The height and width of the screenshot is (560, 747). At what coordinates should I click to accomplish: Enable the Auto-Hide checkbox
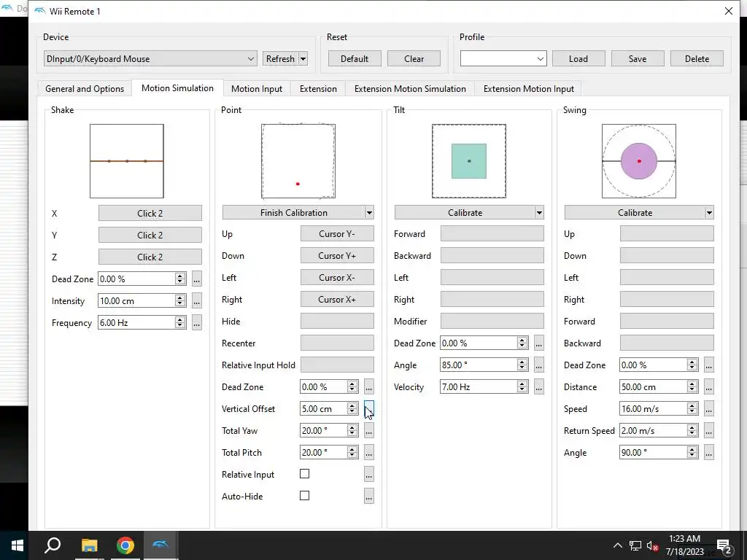(x=304, y=496)
